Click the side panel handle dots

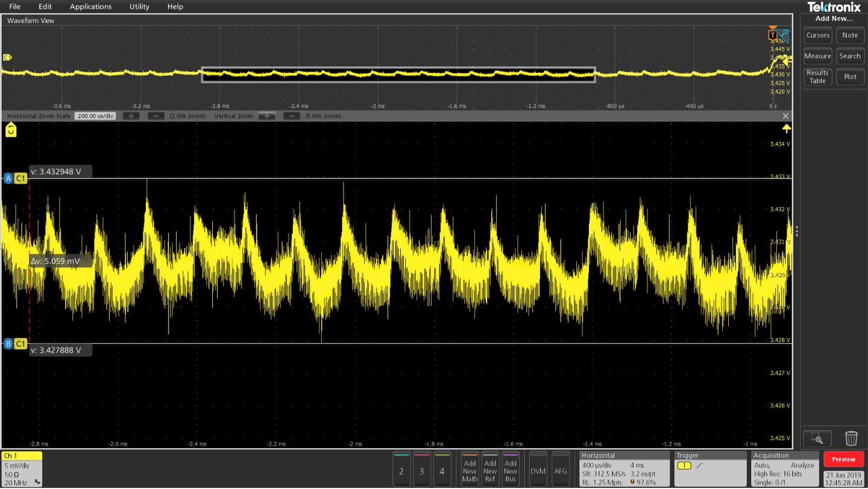[x=797, y=232]
